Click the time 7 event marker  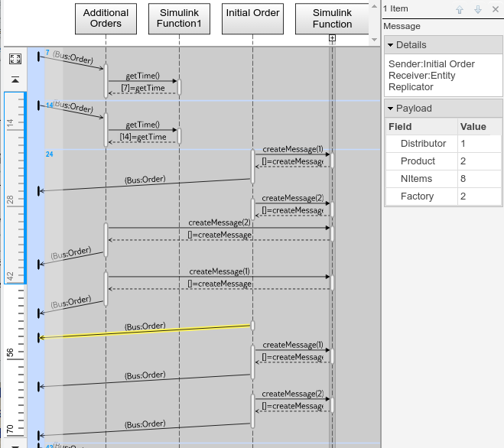coord(47,54)
